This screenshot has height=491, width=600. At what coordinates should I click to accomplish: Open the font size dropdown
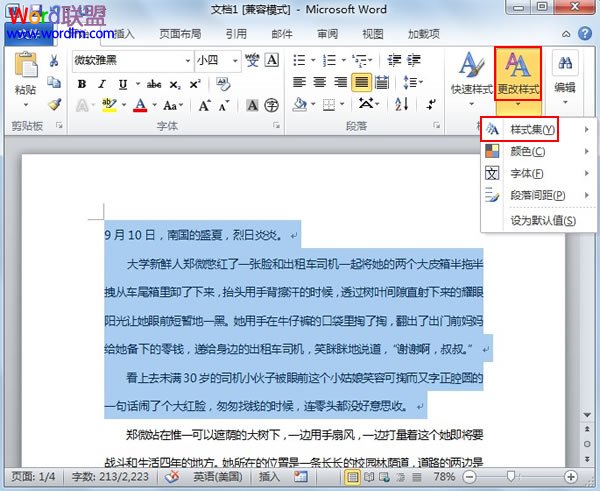point(235,60)
